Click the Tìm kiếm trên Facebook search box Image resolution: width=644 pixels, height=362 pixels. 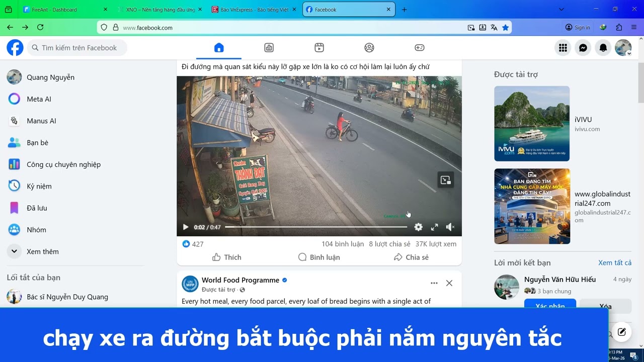click(77, 48)
